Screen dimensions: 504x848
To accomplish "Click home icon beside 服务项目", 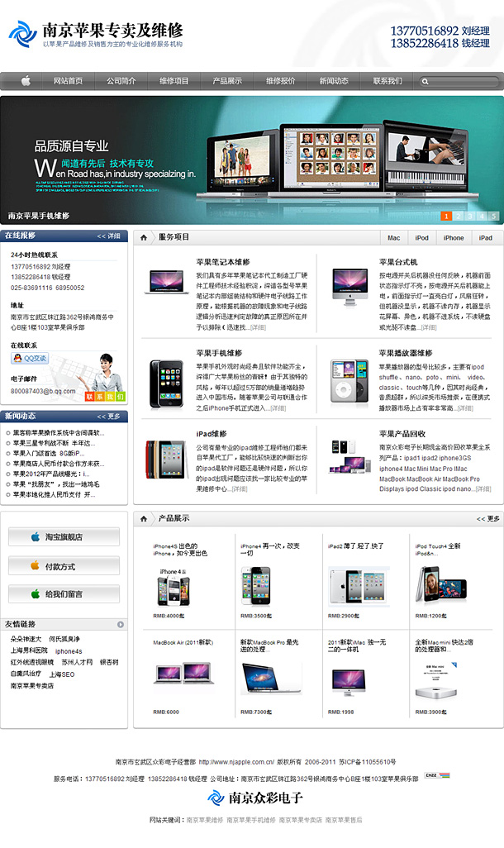I will click(x=144, y=237).
